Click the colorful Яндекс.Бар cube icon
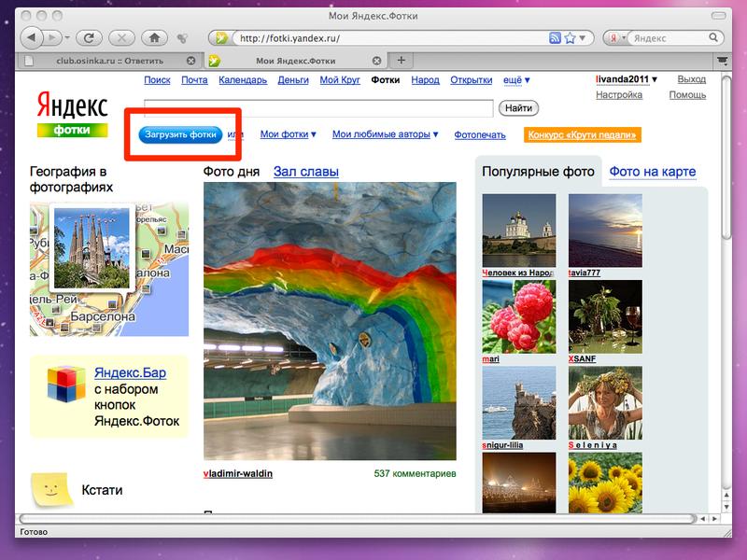Viewport: 747px width, 560px height. click(x=66, y=384)
